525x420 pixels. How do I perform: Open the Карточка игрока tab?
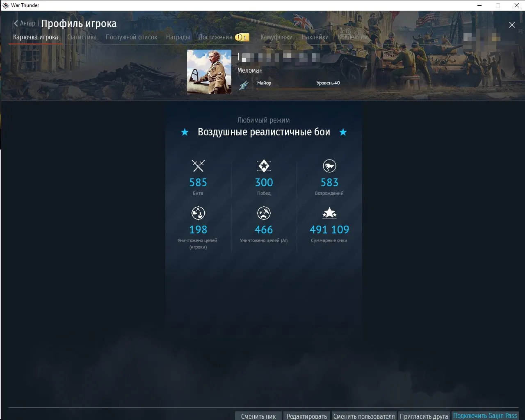click(x=36, y=37)
